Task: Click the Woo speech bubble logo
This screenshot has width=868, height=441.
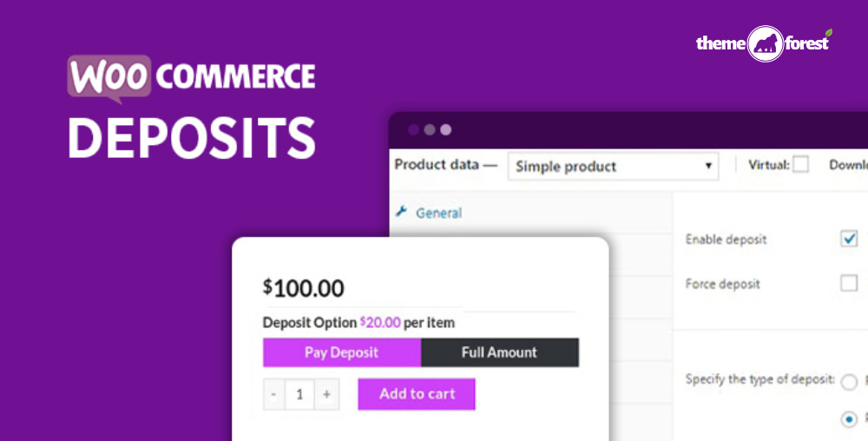Action: click(x=108, y=78)
